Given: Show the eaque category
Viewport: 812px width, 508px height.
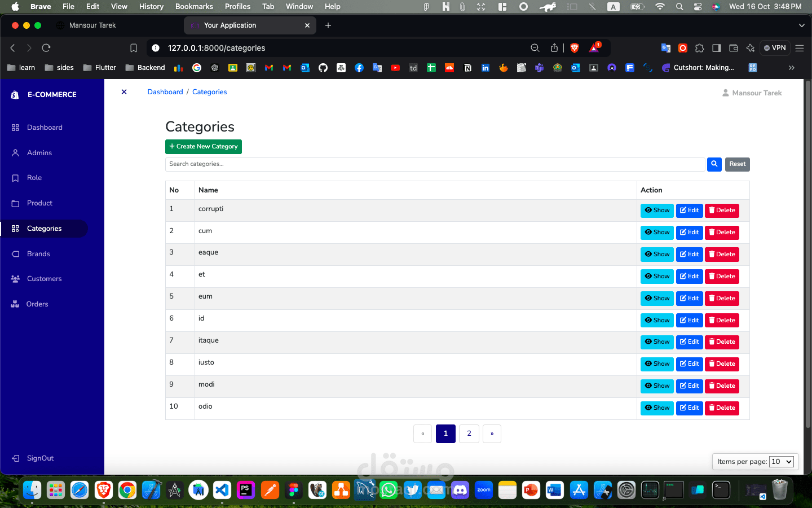Looking at the screenshot, I should tap(657, 255).
